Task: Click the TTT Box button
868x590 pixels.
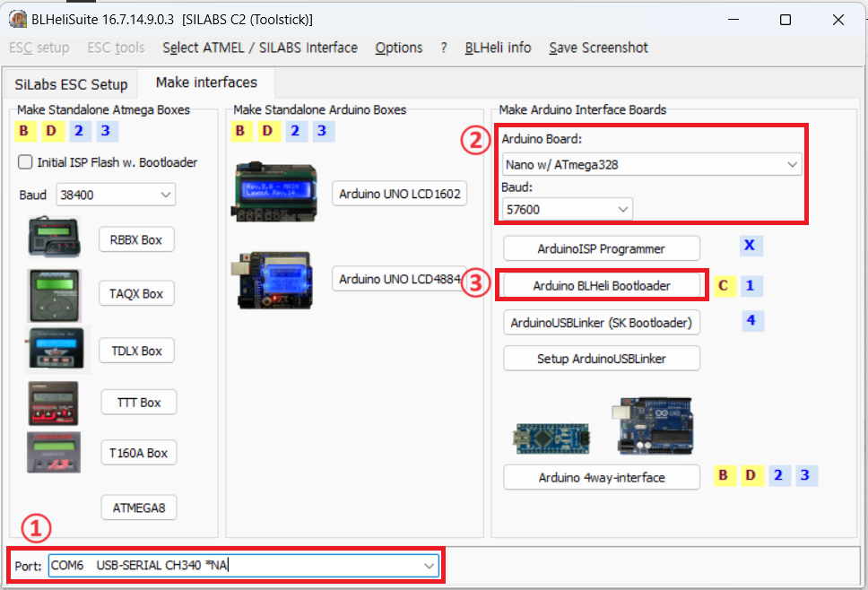Action: coord(138,403)
